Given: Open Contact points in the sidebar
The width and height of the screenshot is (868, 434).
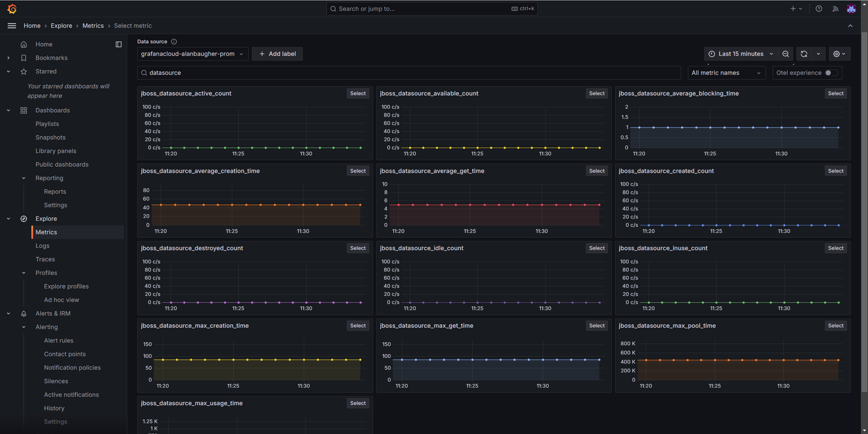Looking at the screenshot, I should coord(65,354).
